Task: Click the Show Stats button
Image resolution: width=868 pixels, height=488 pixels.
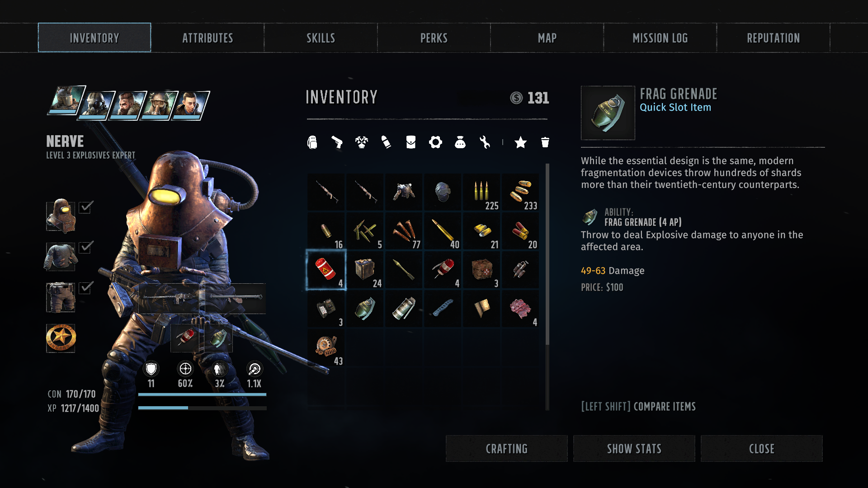Action: (634, 449)
